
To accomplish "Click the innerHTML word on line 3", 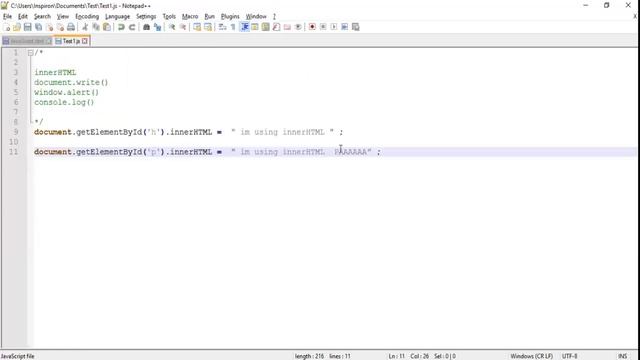I will pyautogui.click(x=55, y=73).
